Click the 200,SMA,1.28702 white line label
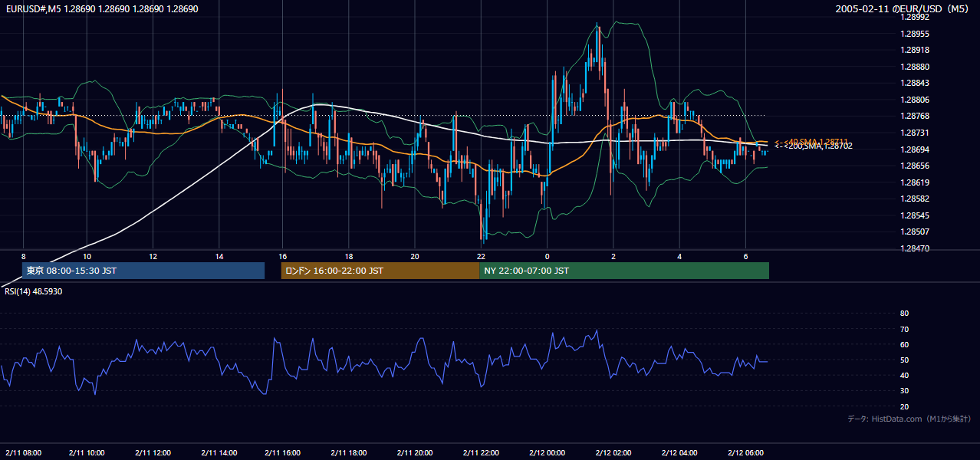Screen dimensions: 980x460 813,146
